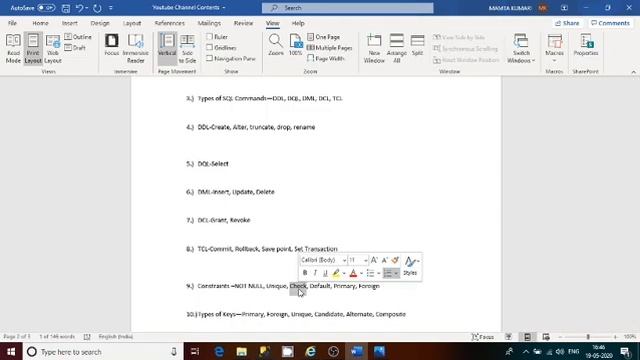Customize Quick Access Toolbar dropdown
This screenshot has width=640, height=360.
click(111, 8)
